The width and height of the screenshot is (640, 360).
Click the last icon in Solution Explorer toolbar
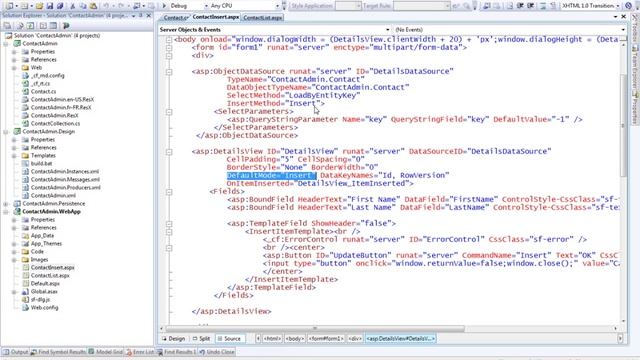click(x=66, y=25)
